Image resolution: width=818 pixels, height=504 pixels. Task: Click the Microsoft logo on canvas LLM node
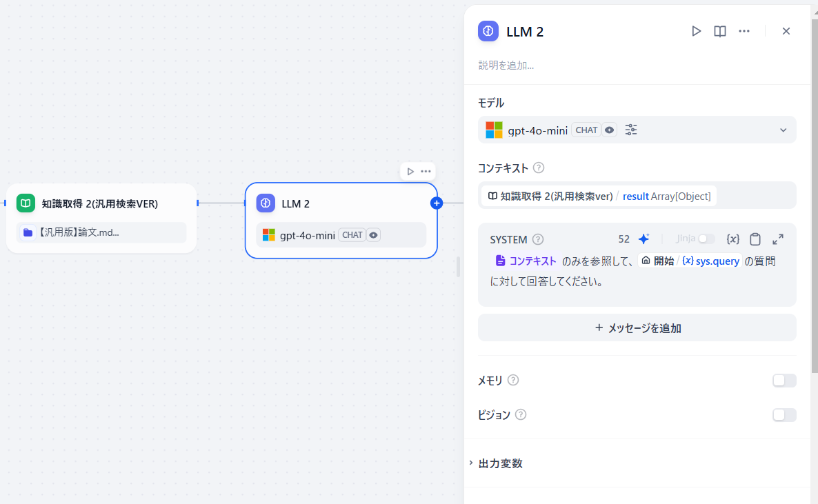269,235
